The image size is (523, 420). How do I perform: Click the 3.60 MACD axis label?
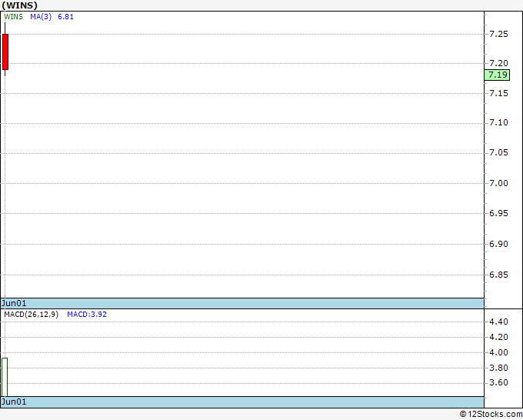point(498,382)
